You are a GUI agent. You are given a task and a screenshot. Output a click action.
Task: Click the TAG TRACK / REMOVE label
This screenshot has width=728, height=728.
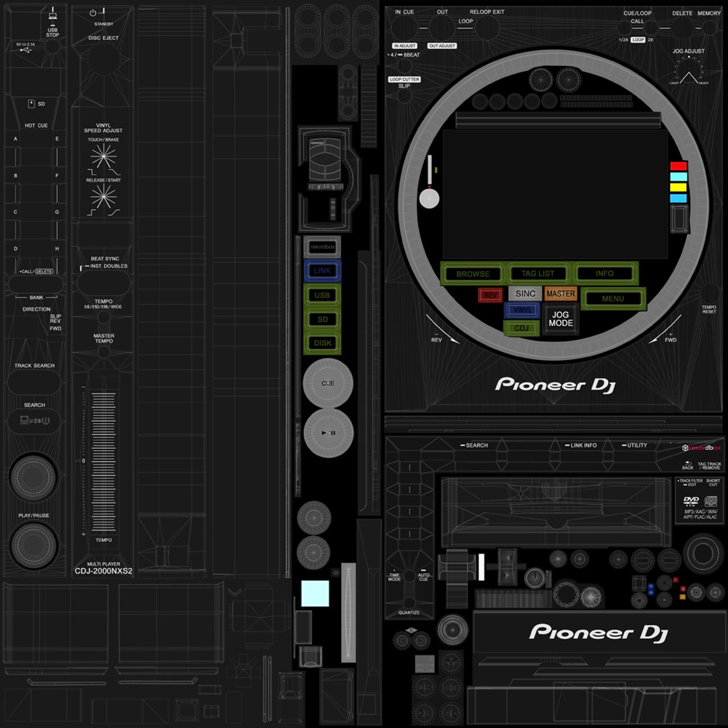pyautogui.click(x=709, y=466)
